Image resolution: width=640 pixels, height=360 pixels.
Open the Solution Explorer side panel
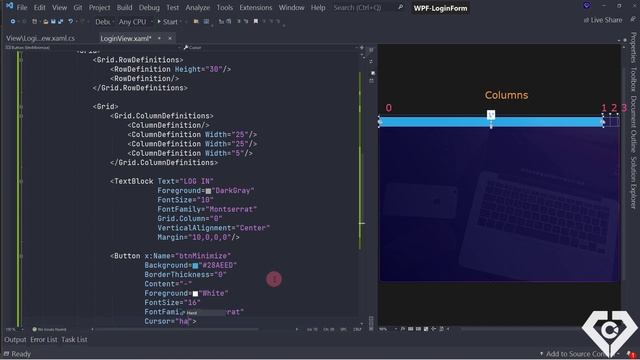tap(633, 182)
